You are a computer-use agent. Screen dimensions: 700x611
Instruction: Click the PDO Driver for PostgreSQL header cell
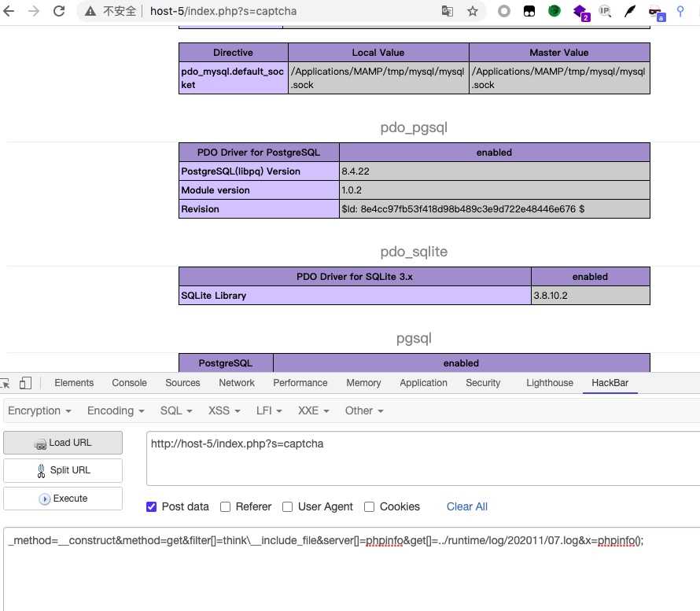click(259, 153)
